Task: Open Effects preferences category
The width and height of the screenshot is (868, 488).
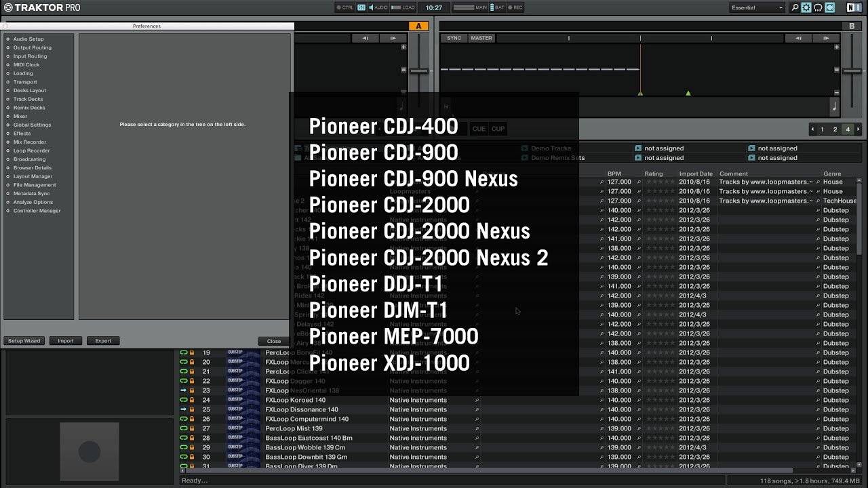Action: pos(22,134)
